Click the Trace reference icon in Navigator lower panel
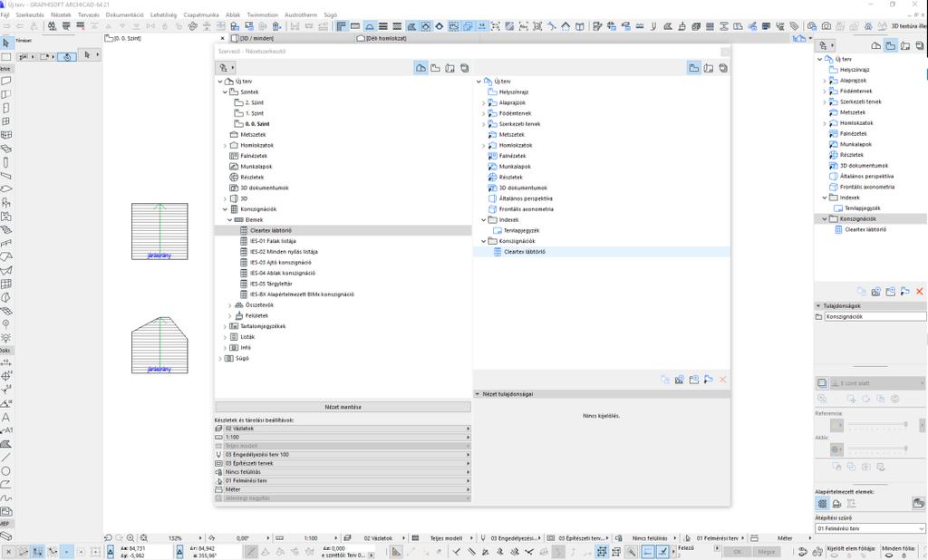The height and width of the screenshot is (560, 928). point(822,383)
